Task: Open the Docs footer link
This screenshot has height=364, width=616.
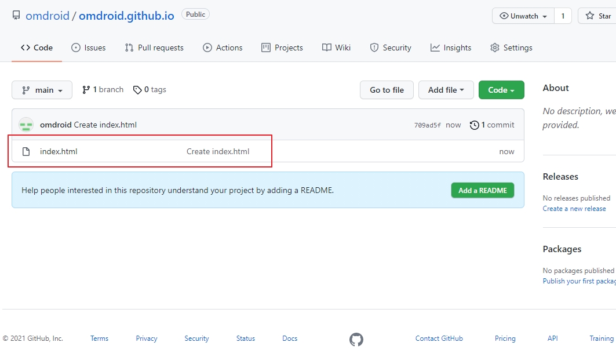Action: (290, 338)
